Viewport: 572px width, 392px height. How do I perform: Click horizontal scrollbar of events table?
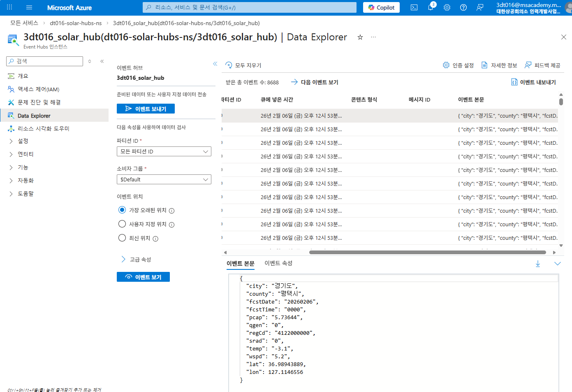click(428, 253)
